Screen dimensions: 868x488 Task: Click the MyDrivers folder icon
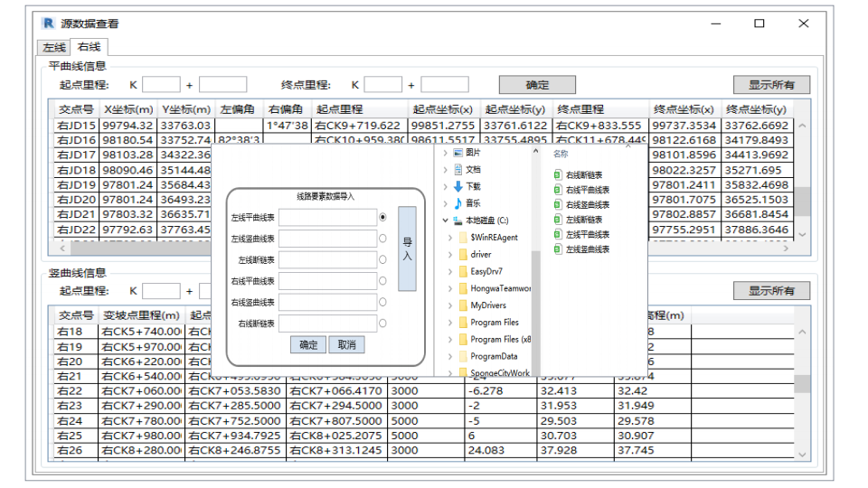463,305
